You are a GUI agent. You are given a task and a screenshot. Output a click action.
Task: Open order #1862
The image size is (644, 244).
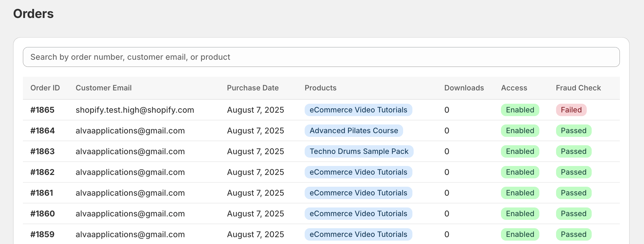[x=42, y=172]
